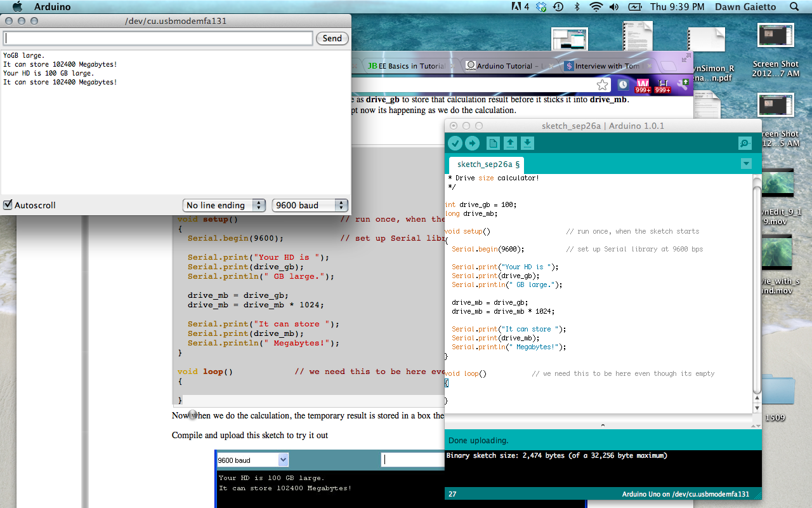The image size is (812, 508).
Task: Open the Arduino application menu
Action: pos(52,7)
